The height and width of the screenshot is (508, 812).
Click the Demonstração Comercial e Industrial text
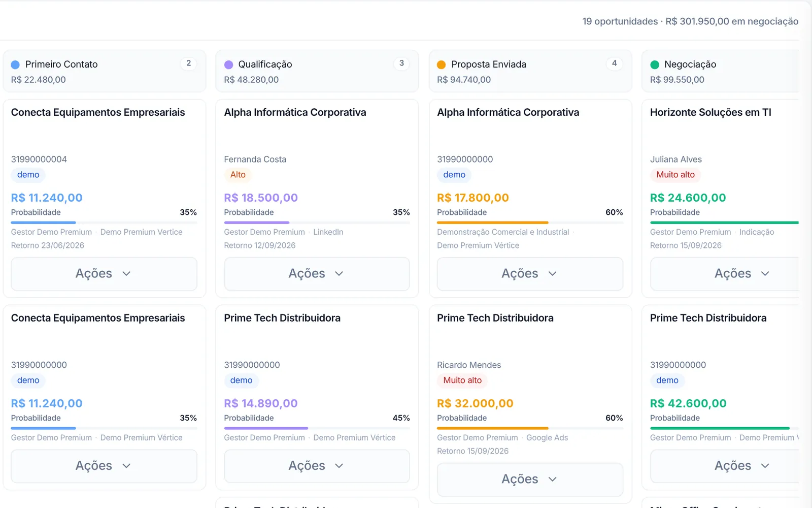pos(503,232)
